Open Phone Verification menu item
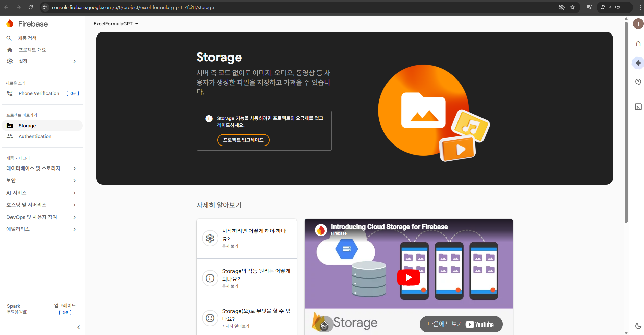The image size is (644, 335). pyautogui.click(x=42, y=93)
